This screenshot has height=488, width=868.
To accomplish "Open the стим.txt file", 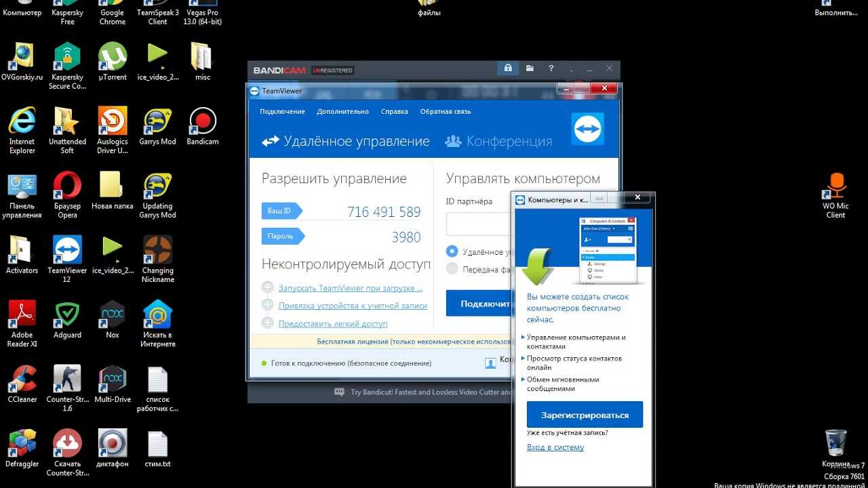I will tap(158, 448).
